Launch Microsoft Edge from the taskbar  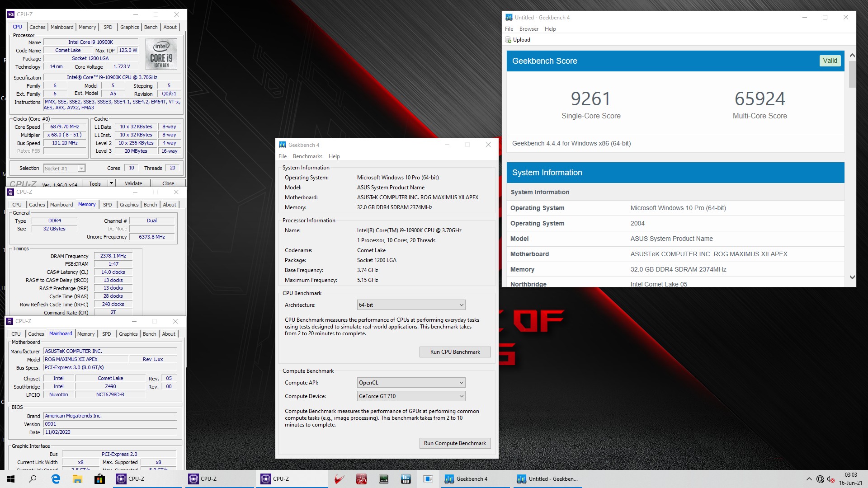tap(56, 479)
